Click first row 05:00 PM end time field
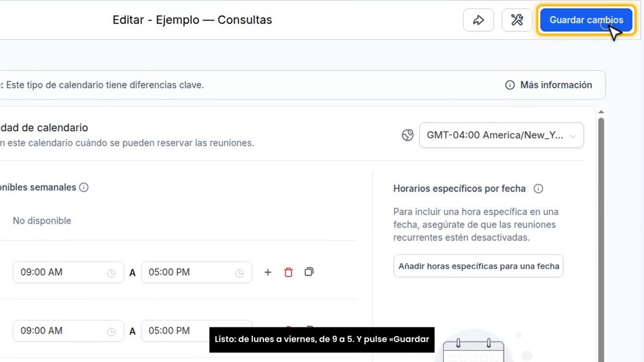644x362 pixels. 197,272
